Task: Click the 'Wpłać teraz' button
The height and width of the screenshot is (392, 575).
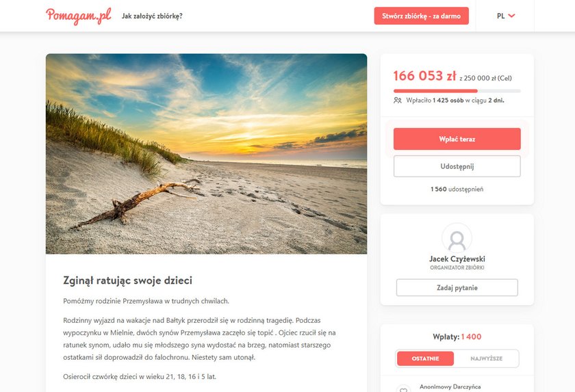Action: click(x=457, y=139)
